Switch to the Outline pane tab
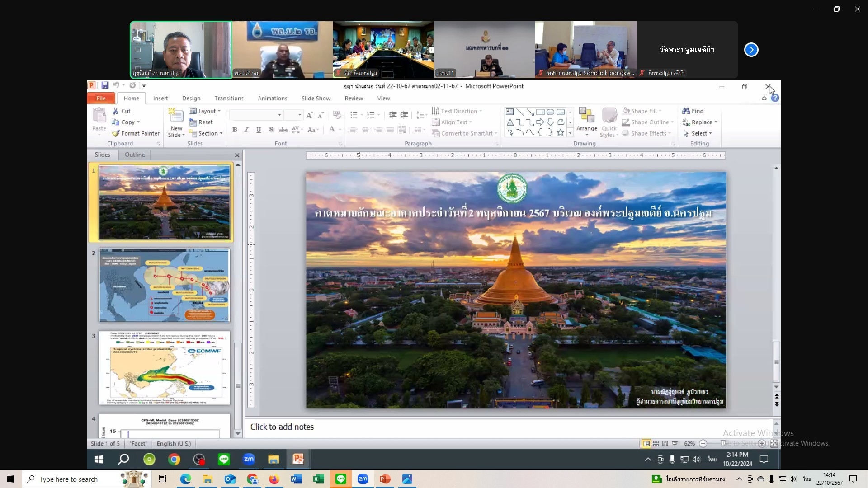Image resolution: width=868 pixels, height=488 pixels. [135, 155]
